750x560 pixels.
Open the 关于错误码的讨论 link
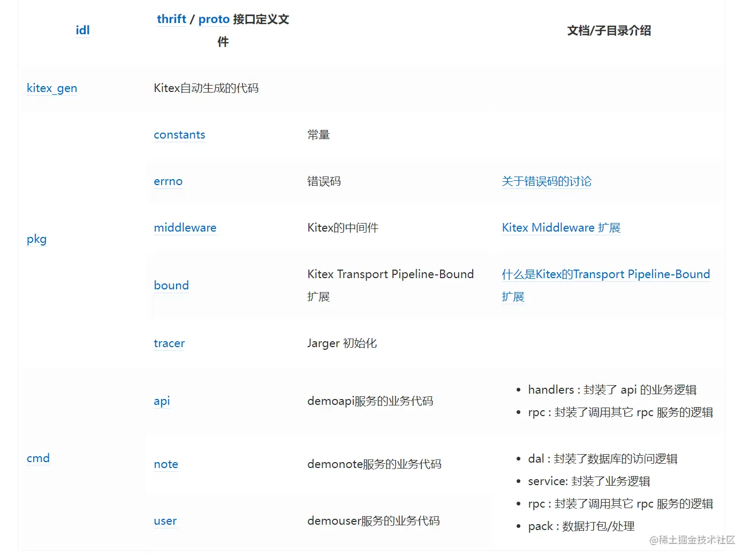pyautogui.click(x=547, y=181)
